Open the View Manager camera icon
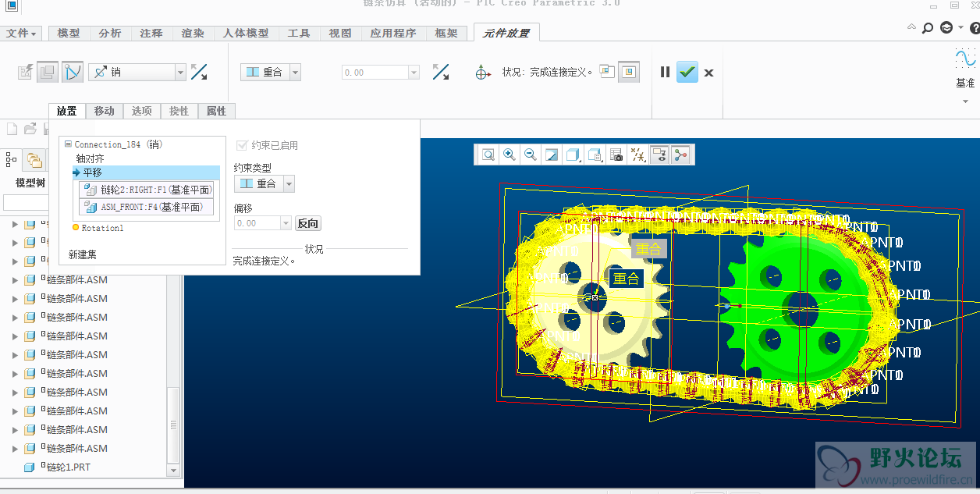This screenshot has height=494, width=980. tap(616, 155)
